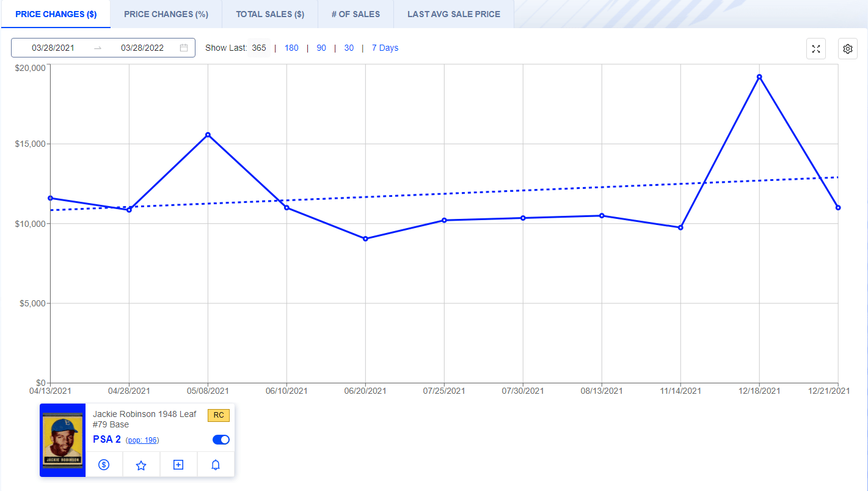Image resolution: width=868 pixels, height=491 pixels.
Task: Click the 04/28/2021 data point
Action: coord(129,210)
